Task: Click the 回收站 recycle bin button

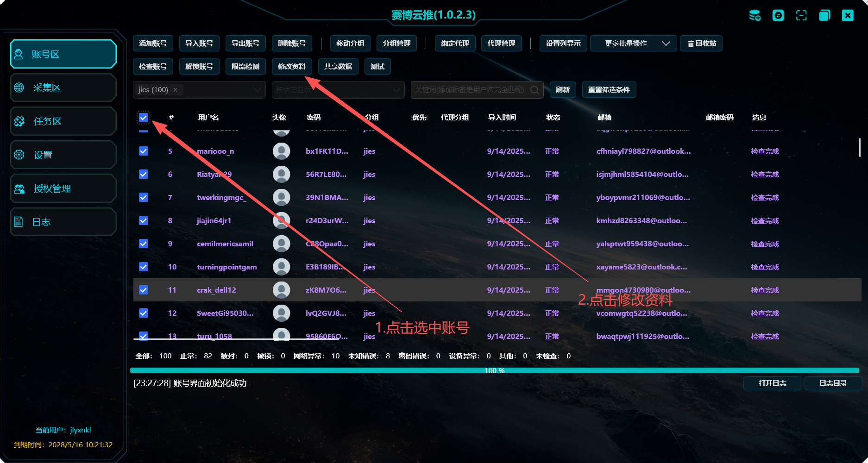Action: click(701, 44)
